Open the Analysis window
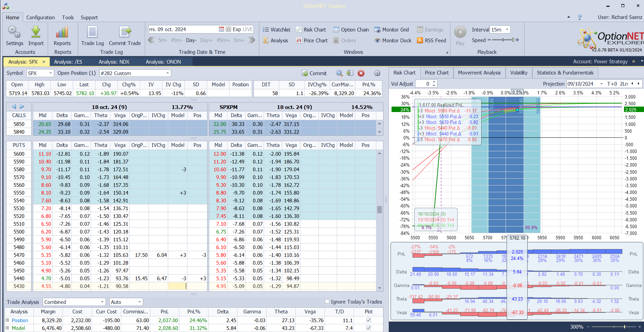 click(275, 41)
